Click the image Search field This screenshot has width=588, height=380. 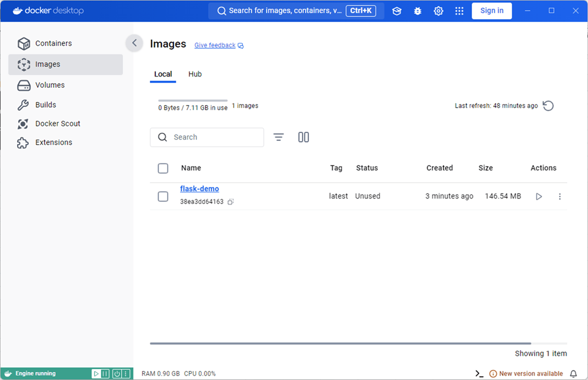point(214,137)
